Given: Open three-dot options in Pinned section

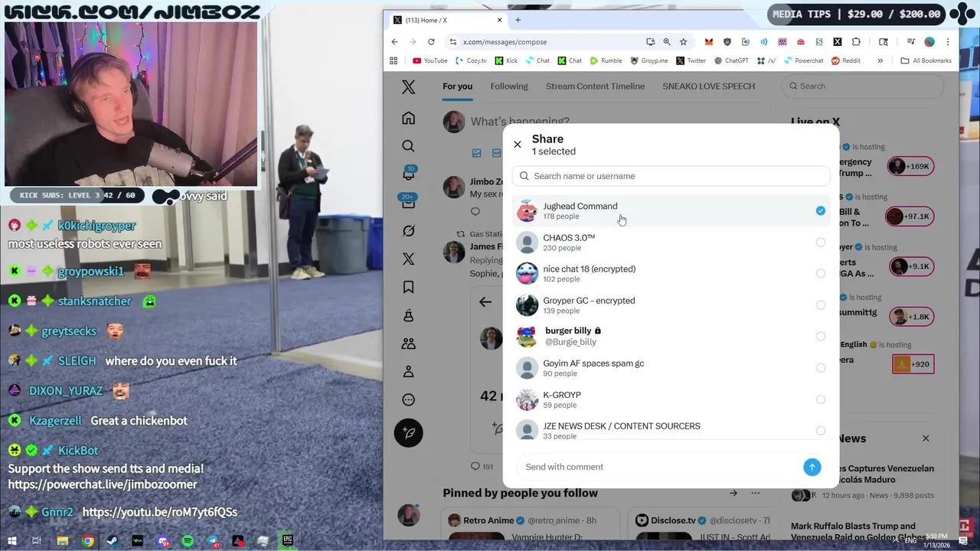Looking at the screenshot, I should [755, 493].
